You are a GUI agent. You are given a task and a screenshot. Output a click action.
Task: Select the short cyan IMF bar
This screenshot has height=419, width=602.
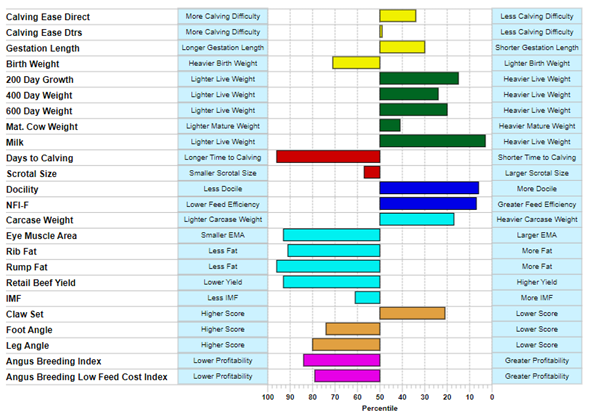coord(368,297)
